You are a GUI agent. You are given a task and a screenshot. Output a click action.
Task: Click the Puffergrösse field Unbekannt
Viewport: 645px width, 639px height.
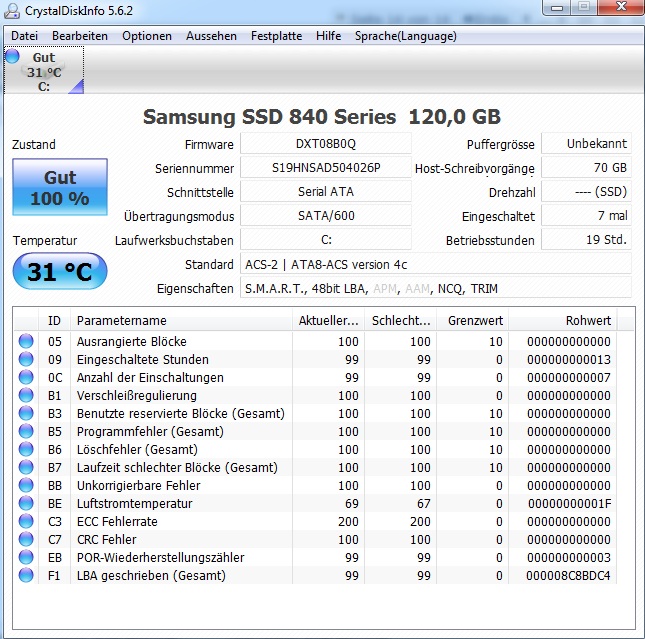(x=586, y=144)
